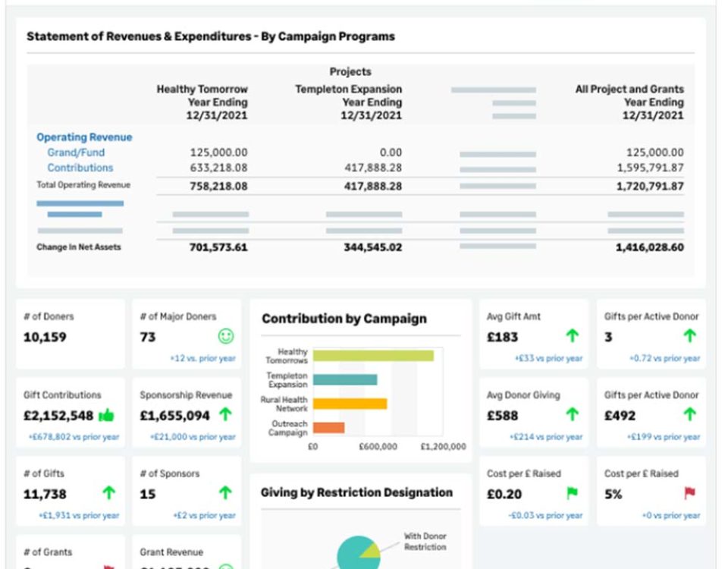Image resolution: width=728 pixels, height=569 pixels.
Task: Click '+£1,931 vs prior year' link
Action: [79, 515]
